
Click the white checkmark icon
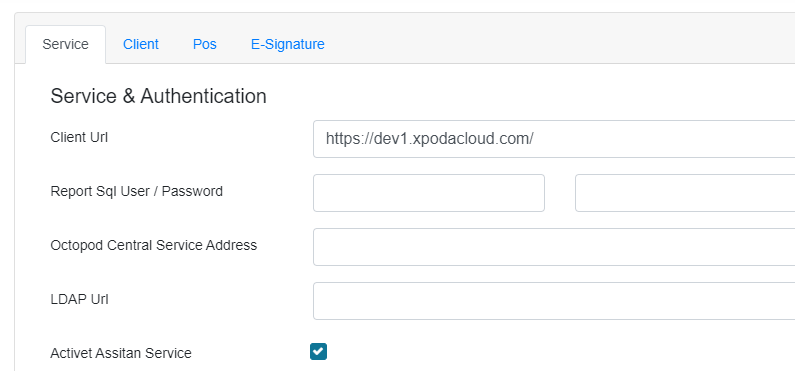tap(318, 351)
